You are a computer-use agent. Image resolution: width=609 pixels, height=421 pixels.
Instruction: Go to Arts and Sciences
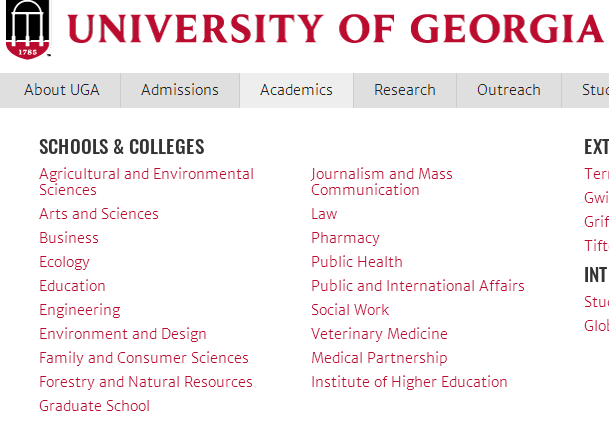point(99,214)
